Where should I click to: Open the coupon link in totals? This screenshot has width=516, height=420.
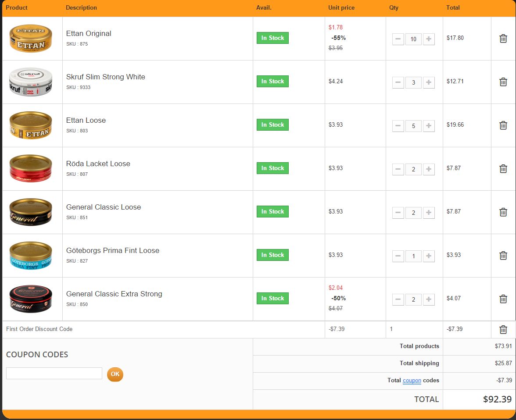(x=412, y=381)
